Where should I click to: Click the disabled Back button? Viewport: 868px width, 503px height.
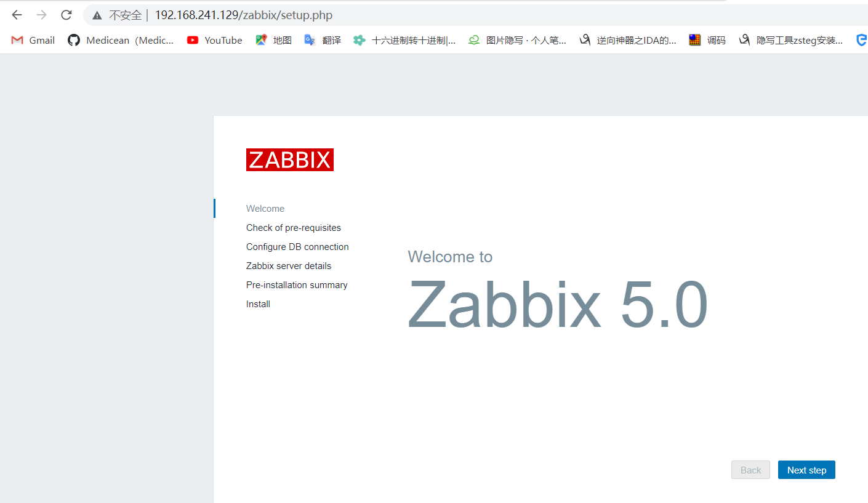750,470
